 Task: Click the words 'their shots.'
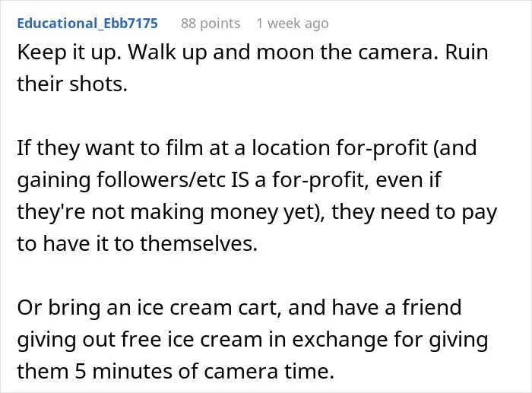72,84
